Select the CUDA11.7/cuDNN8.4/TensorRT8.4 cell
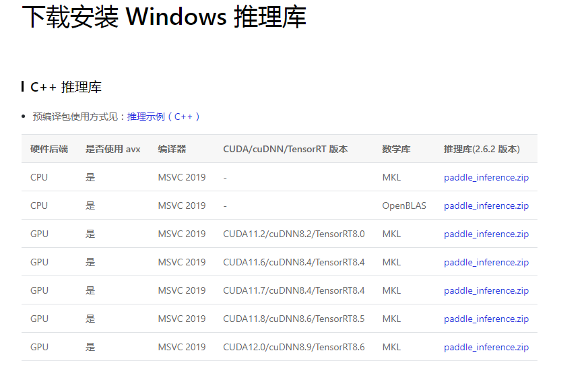This screenshot has height=388, width=588. 294,290
